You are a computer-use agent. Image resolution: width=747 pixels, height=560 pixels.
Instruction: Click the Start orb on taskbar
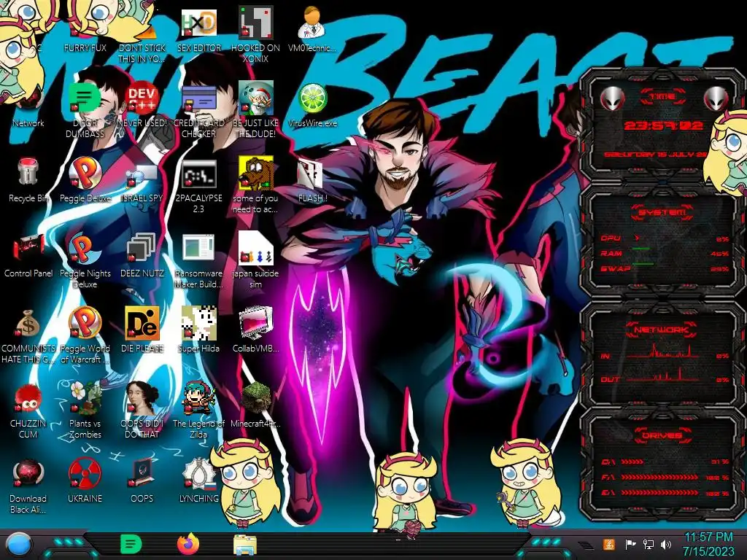coord(18,545)
